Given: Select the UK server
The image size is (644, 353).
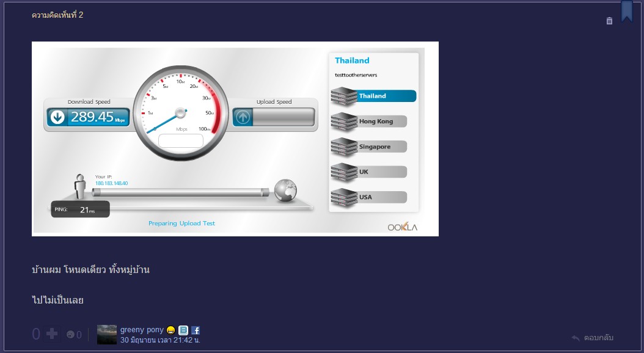Looking at the screenshot, I should coord(369,172).
